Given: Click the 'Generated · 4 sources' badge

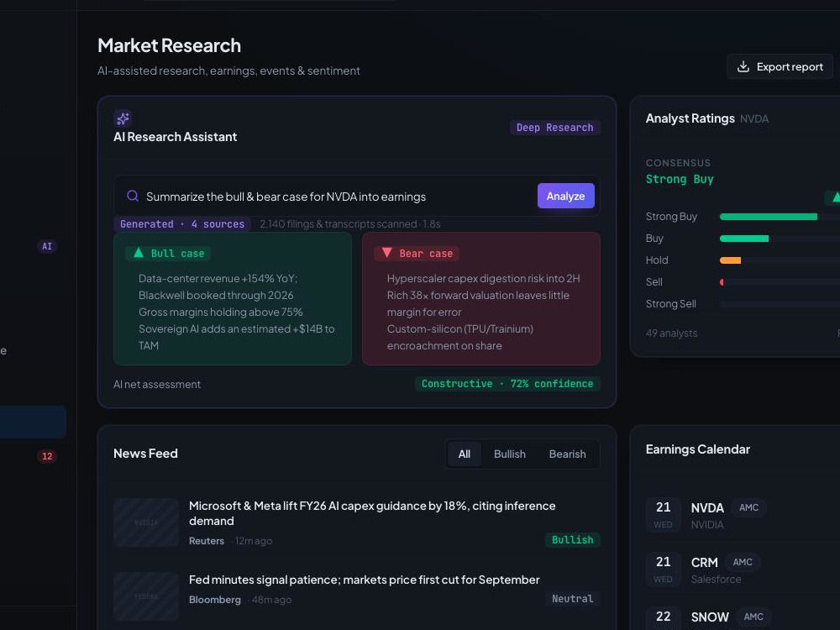Looking at the screenshot, I should (182, 224).
